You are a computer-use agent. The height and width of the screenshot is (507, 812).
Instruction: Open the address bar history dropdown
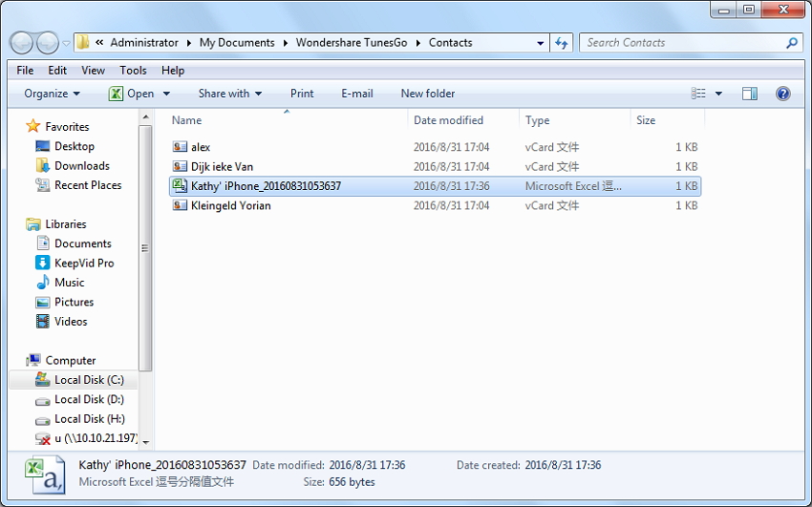point(540,43)
